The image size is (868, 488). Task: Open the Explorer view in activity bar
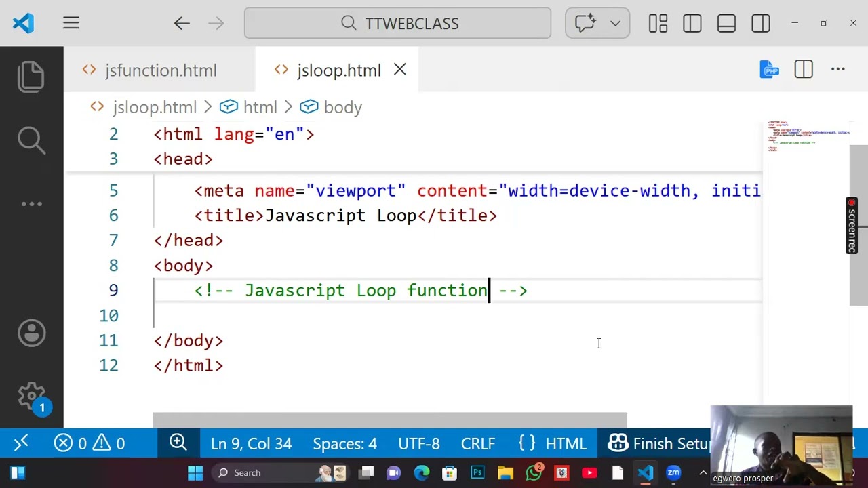tap(31, 76)
